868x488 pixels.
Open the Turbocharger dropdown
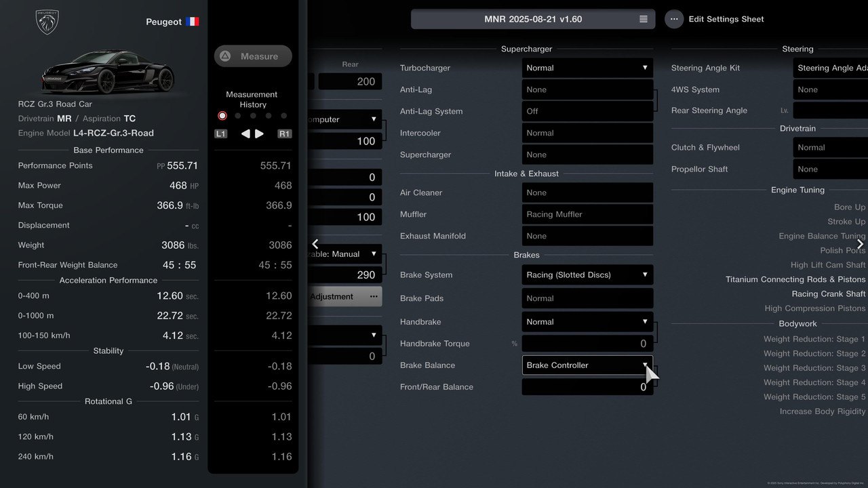pyautogui.click(x=587, y=68)
